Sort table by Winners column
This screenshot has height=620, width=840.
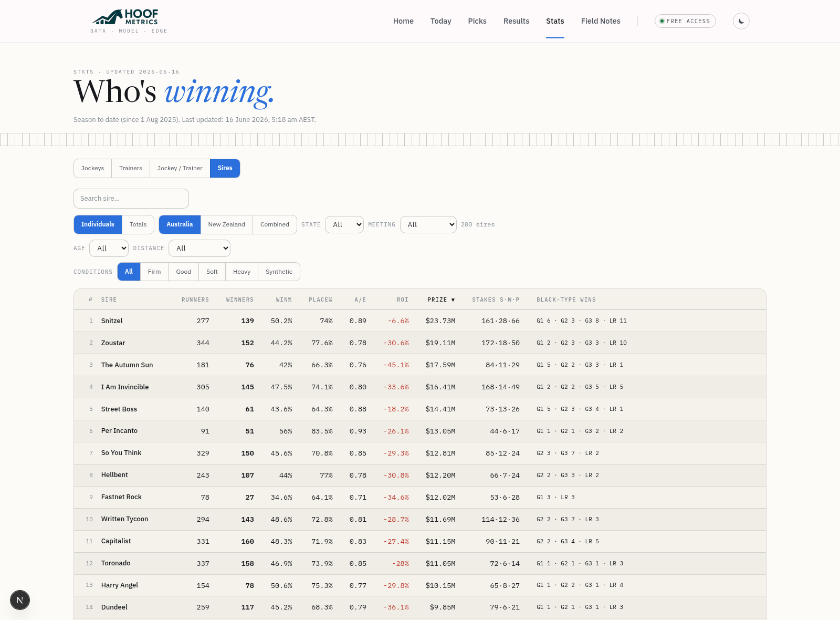click(240, 300)
